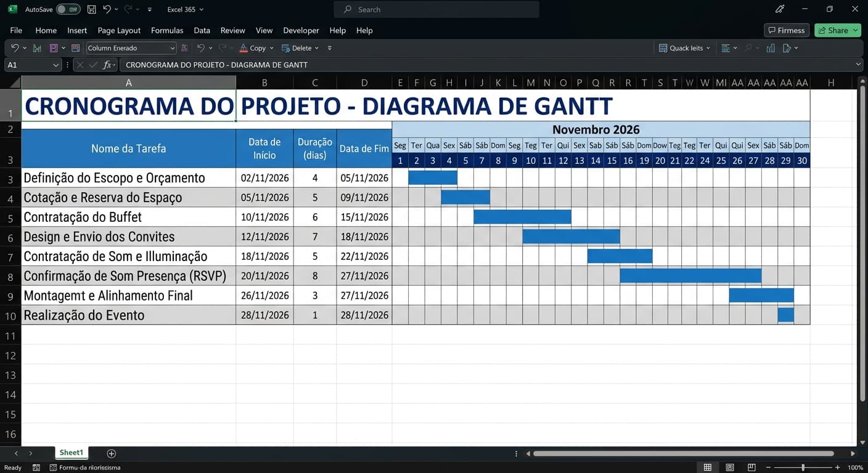Screen dimensions: 868x473
Task: Expand the formula bar with the chevron
Action: 859,65
